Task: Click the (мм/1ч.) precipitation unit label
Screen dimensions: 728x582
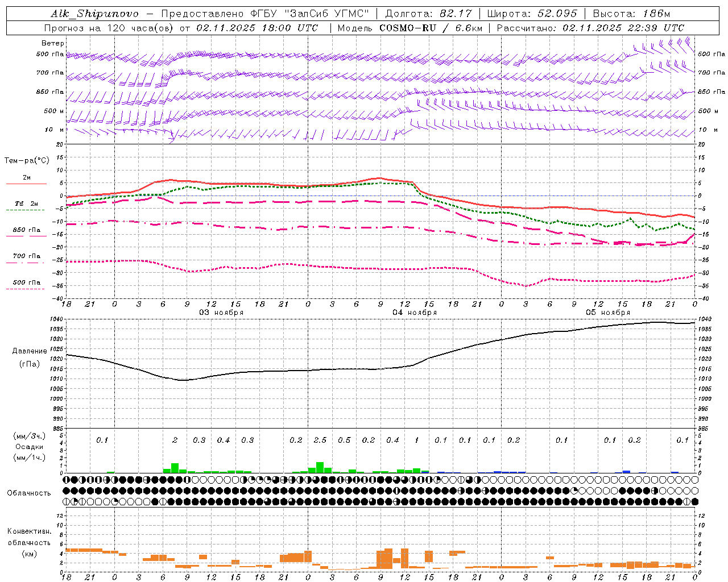Action: 30,458
